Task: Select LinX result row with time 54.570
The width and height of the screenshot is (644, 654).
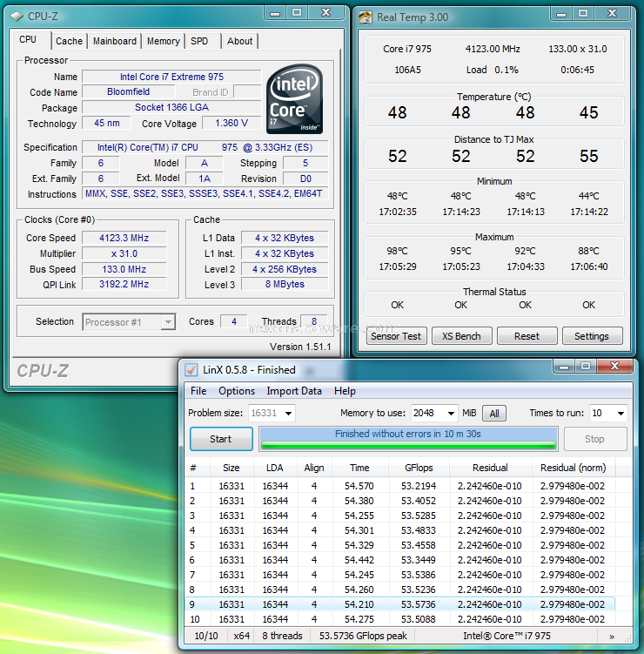Action: 400,486
